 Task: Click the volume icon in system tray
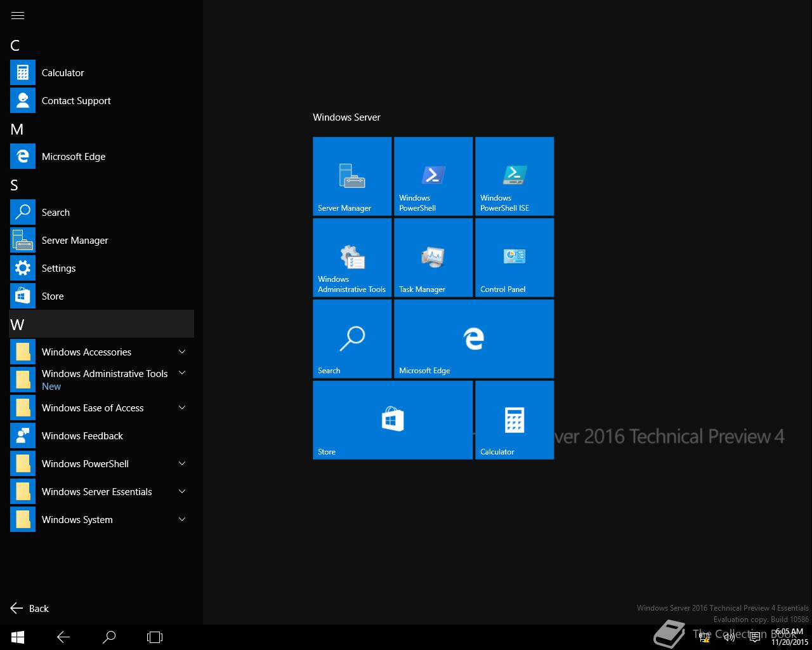(730, 637)
